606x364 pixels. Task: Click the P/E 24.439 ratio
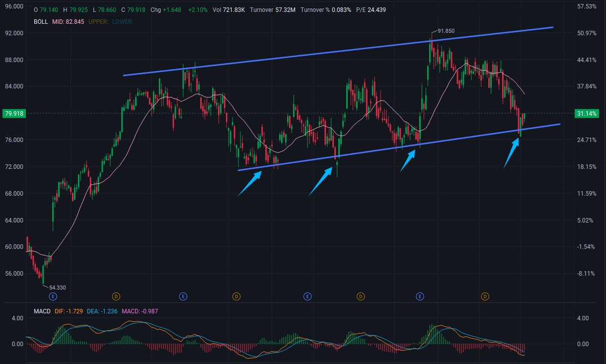[371, 10]
